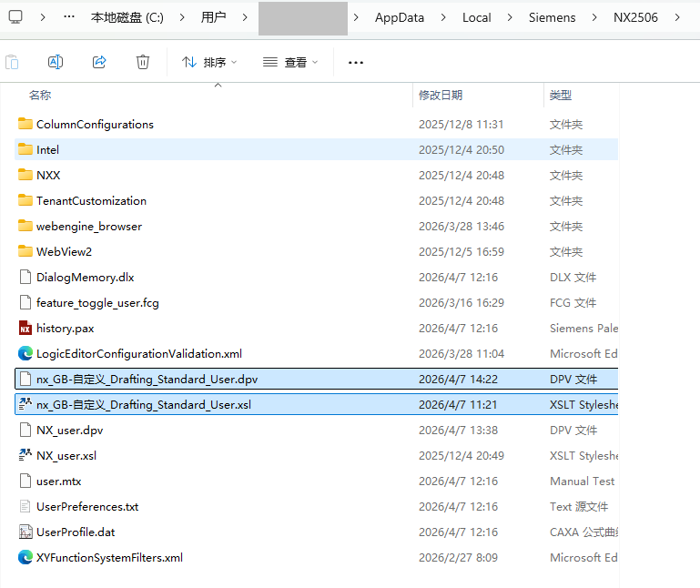Click icon of nx_GB-自定义_Drafting_Standard_User.xsl

click(25, 404)
